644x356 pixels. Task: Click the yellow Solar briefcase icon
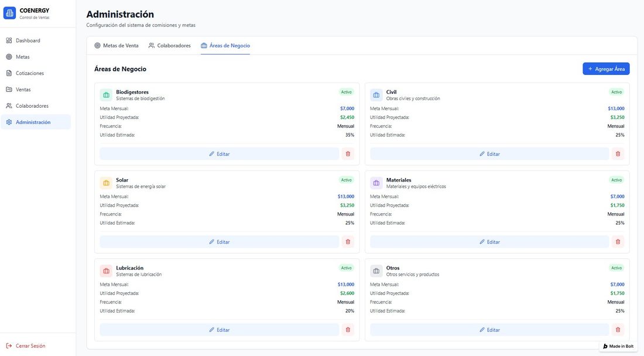click(106, 183)
